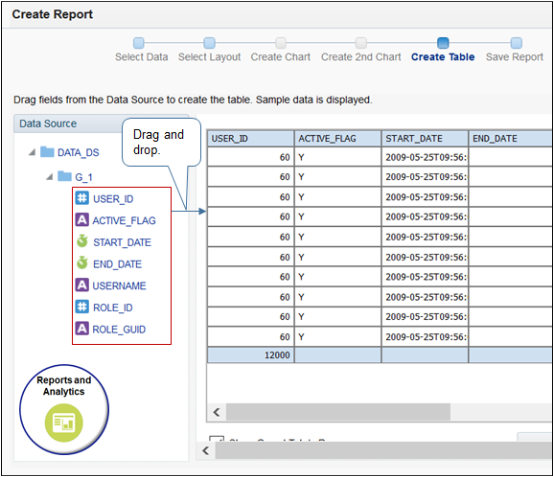Click the USER_ID number field icon
Image resolution: width=554 pixels, height=477 pixels.
click(82, 198)
